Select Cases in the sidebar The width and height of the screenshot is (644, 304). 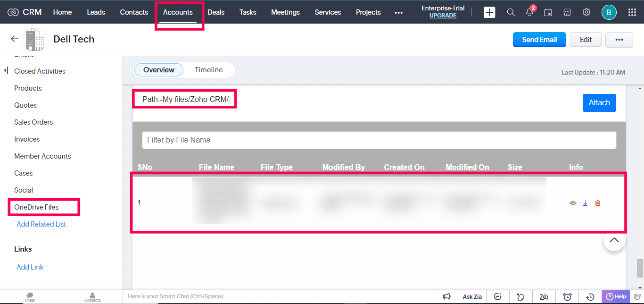[x=24, y=173]
